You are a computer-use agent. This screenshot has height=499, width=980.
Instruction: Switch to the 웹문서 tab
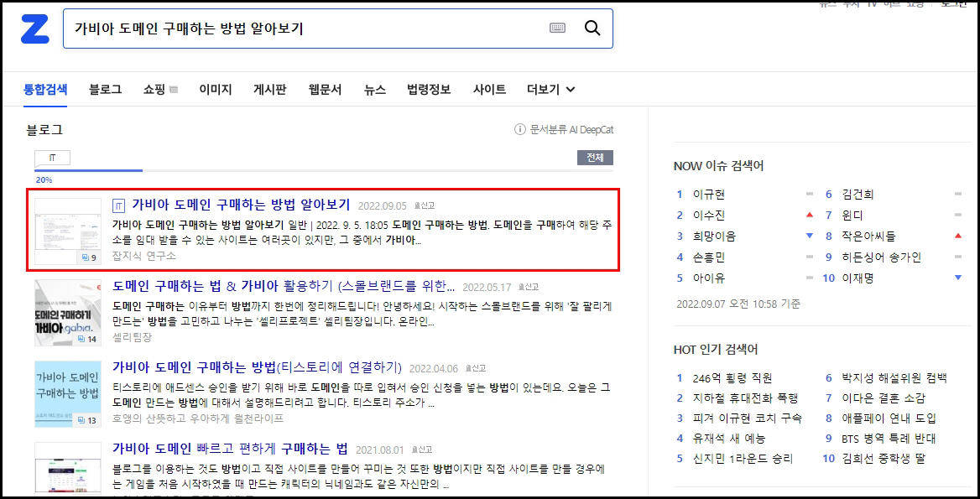pos(325,89)
